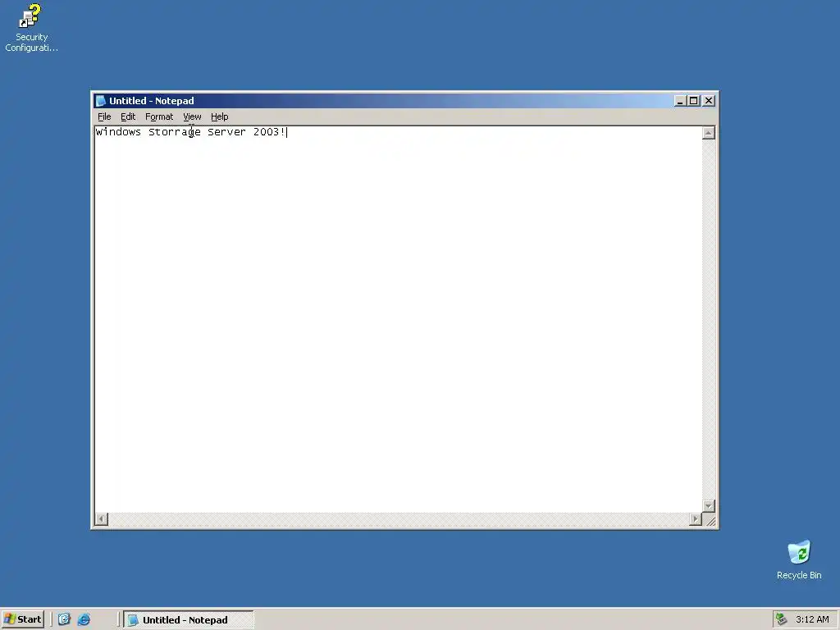
Task: Click the horizontal scrollbar left arrow
Action: pos(101,518)
